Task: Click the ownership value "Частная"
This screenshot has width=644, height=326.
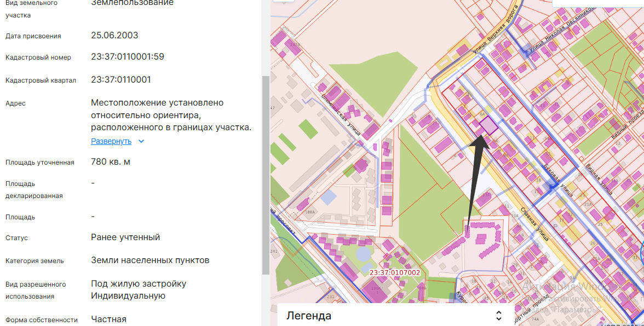Action: tap(108, 319)
